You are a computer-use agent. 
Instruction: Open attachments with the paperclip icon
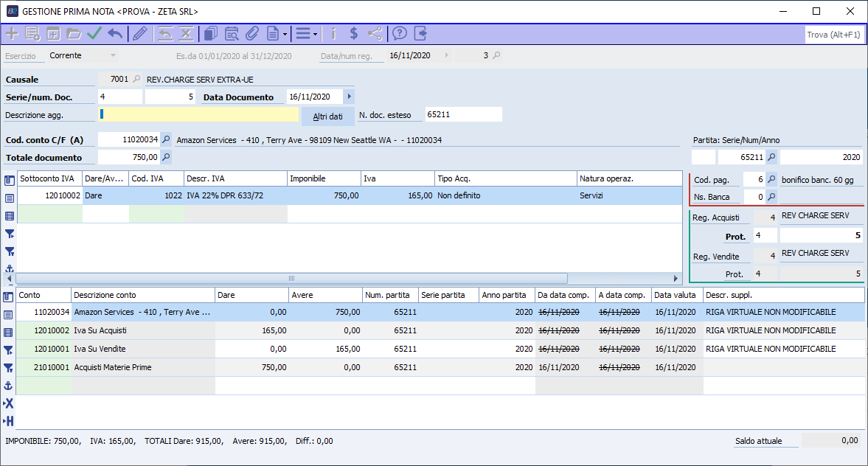click(x=252, y=33)
